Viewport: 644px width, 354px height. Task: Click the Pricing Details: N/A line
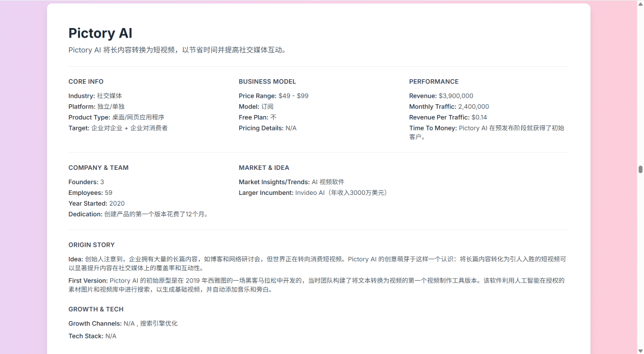pos(267,128)
